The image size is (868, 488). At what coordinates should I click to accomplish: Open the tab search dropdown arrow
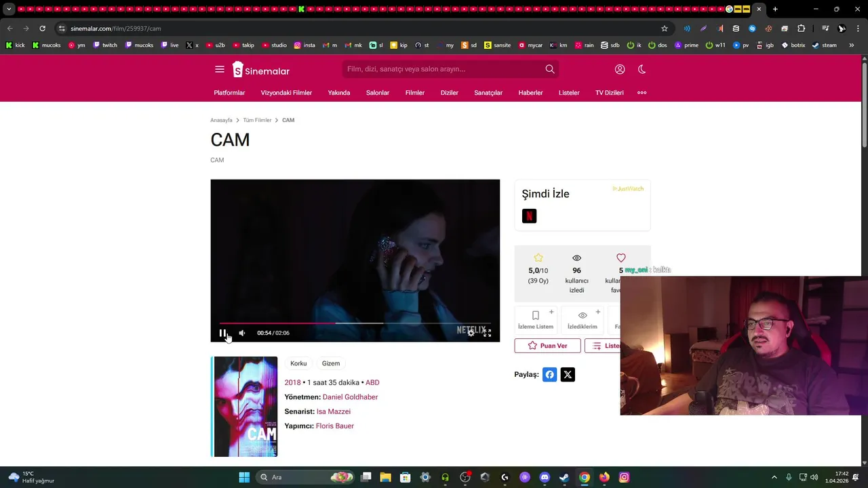pyautogui.click(x=9, y=9)
